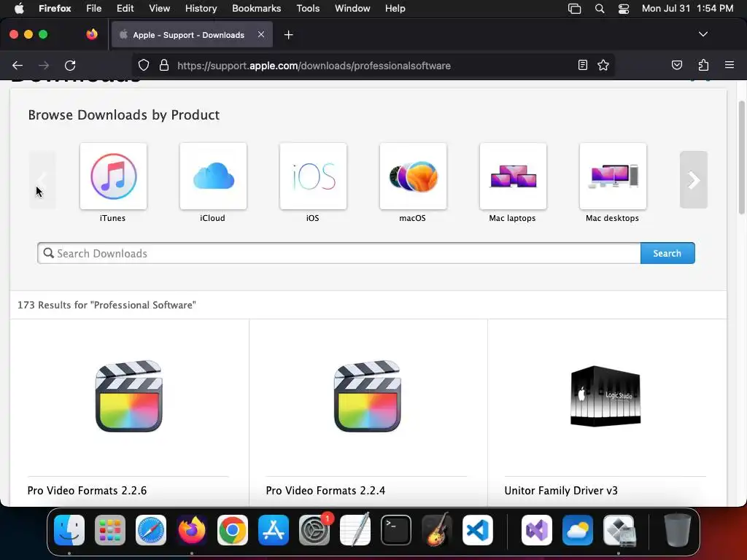
Task: Bookmark this page with the star
Action: tap(603, 66)
